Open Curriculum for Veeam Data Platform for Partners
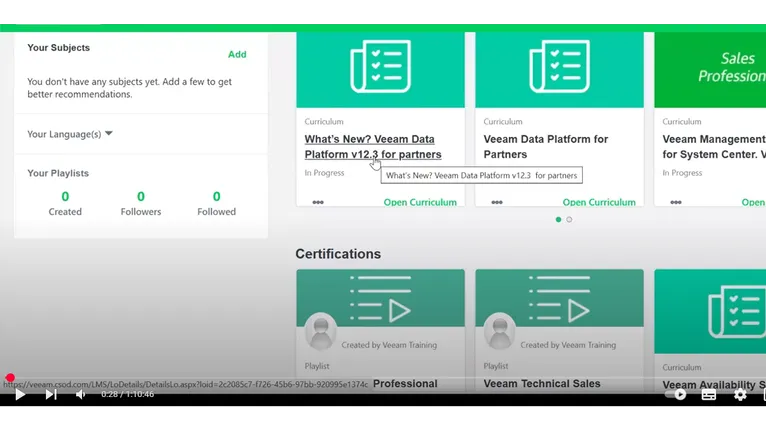Viewport: 766px width, 431px height. [x=599, y=202]
